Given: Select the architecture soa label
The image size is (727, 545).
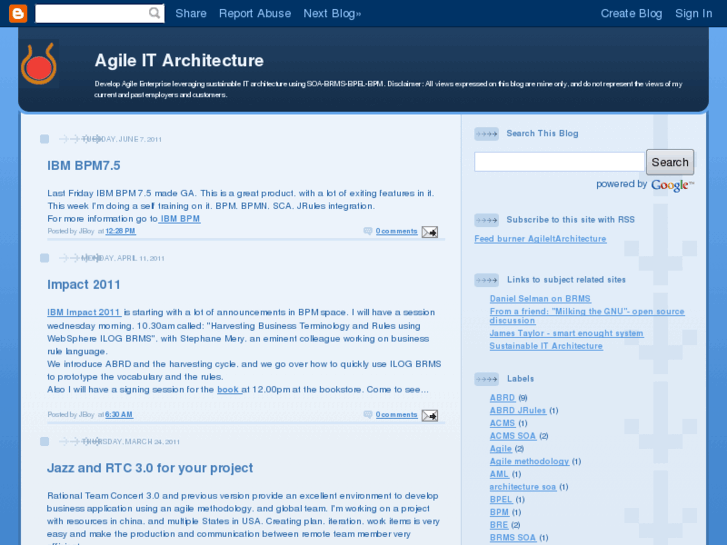Looking at the screenshot, I should 523,487.
